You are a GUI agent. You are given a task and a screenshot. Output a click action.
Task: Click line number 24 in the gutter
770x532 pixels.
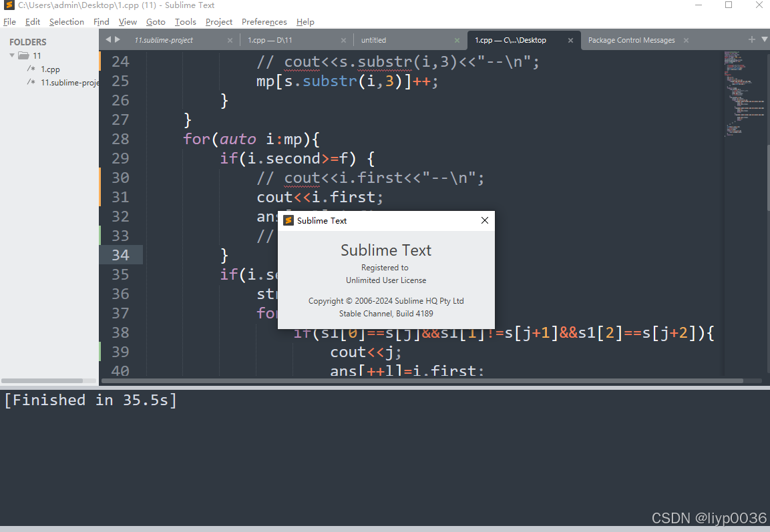click(120, 62)
